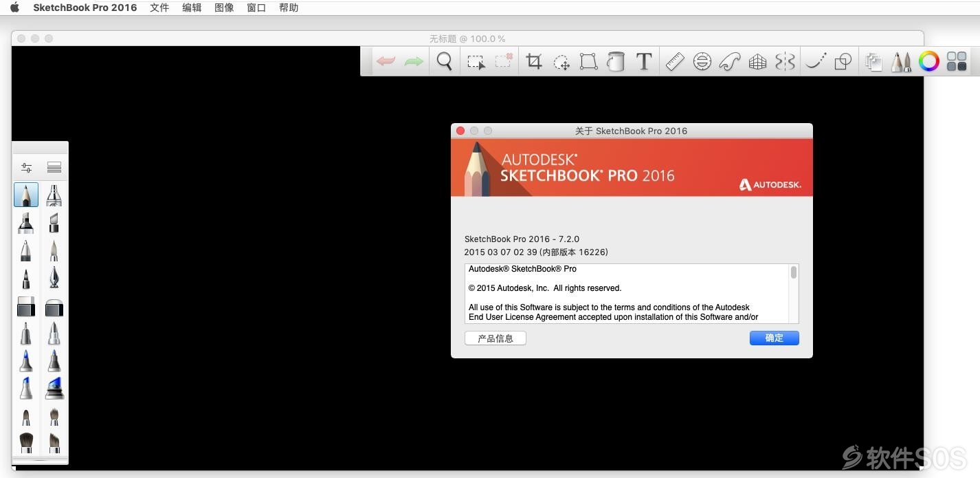Viewport: 980px width, 478px height.
Task: Show the Layer Editor from toolbar
Action: (x=873, y=62)
